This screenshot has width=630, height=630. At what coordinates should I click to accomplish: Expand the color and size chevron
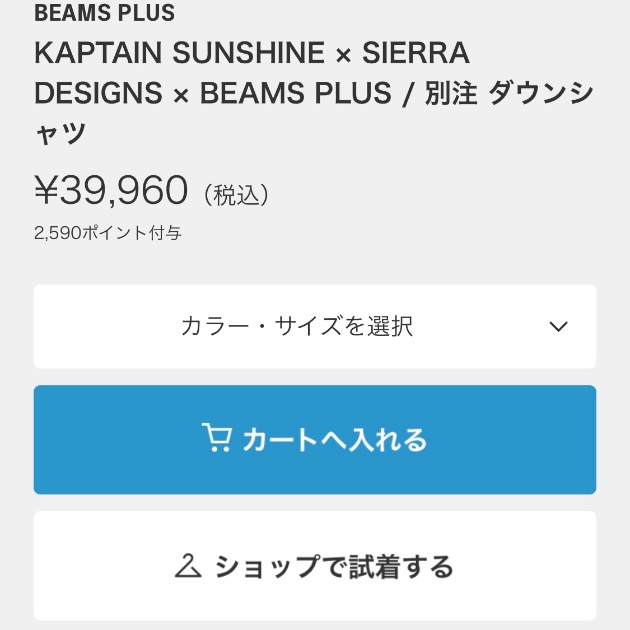click(558, 326)
